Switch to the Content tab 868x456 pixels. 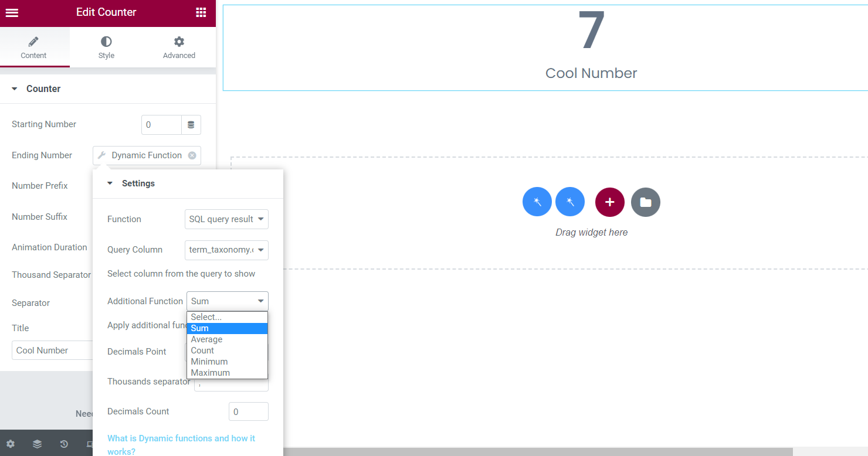pos(34,47)
